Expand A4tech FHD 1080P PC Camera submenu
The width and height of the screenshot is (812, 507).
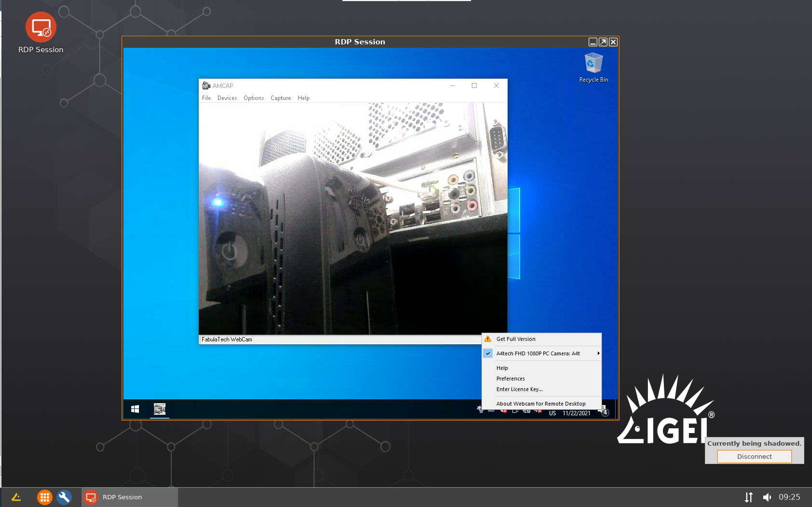(x=541, y=353)
